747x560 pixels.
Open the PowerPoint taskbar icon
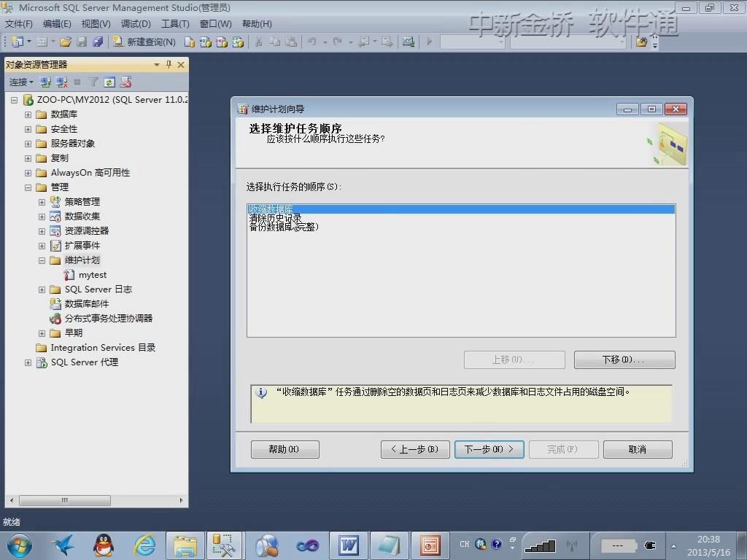(430, 545)
